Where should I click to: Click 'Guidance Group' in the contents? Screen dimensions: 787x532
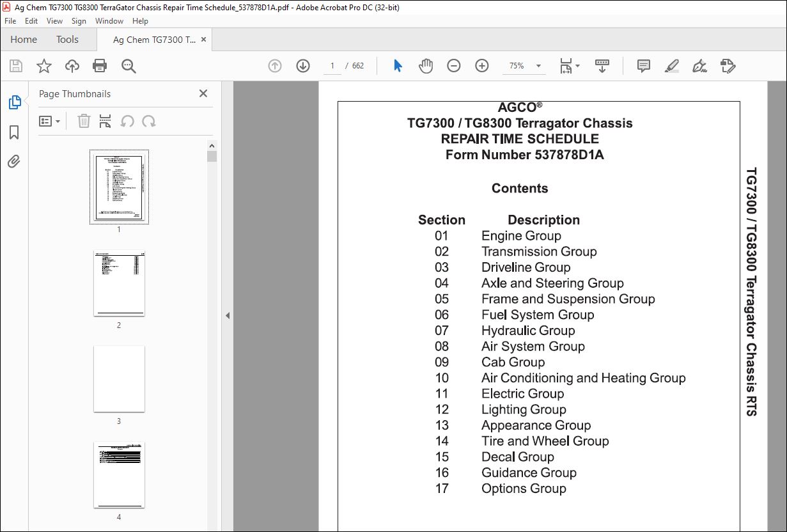click(x=529, y=473)
